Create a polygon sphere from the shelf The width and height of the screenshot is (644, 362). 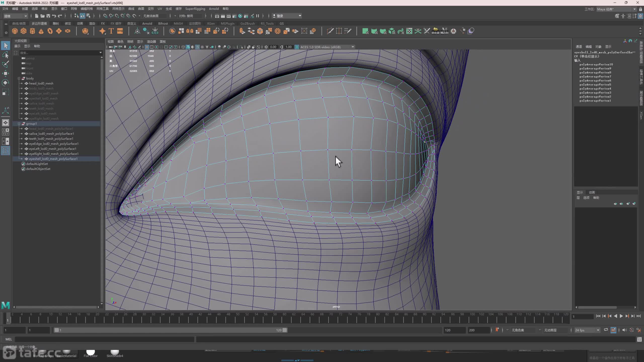15,31
